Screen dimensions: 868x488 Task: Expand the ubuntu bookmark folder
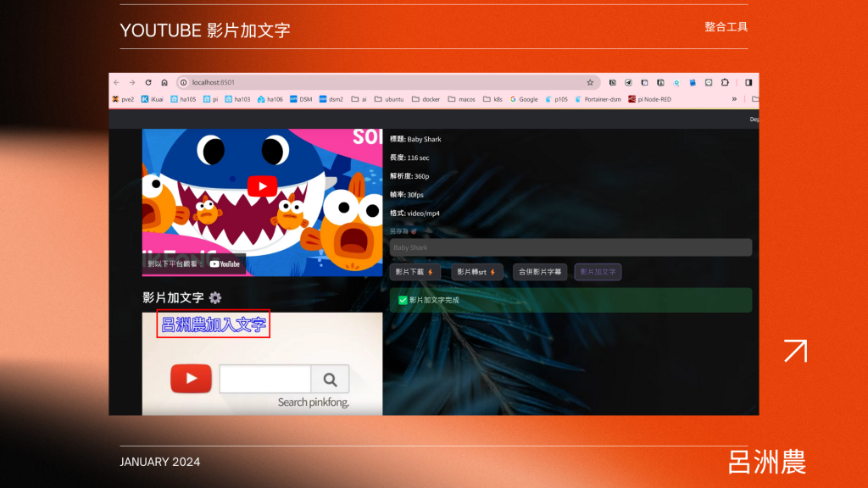388,100
